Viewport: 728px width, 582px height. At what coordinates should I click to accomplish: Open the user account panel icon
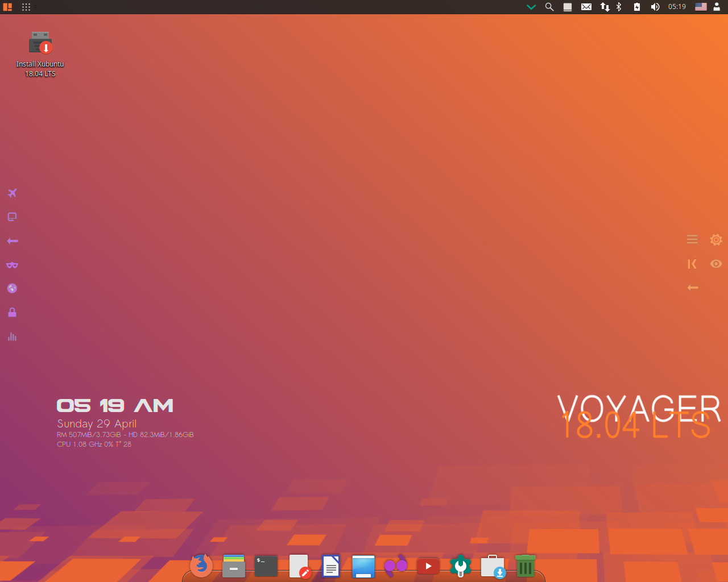tap(717, 7)
